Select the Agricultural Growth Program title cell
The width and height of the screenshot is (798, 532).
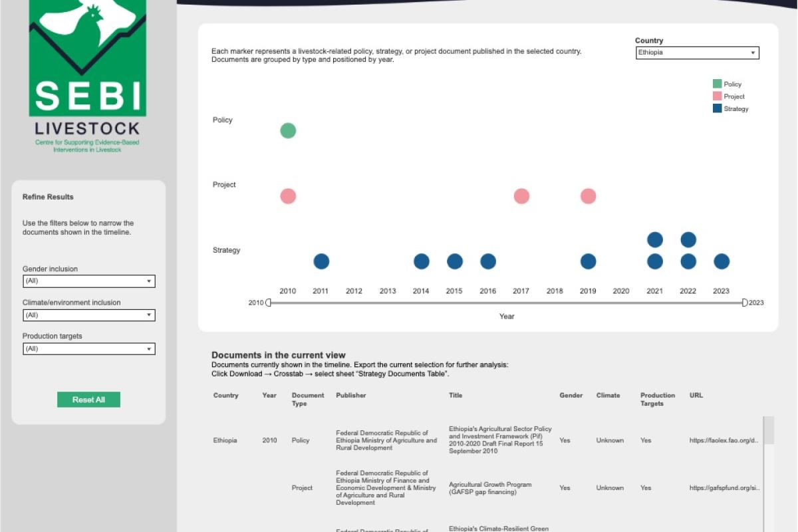pyautogui.click(x=490, y=488)
